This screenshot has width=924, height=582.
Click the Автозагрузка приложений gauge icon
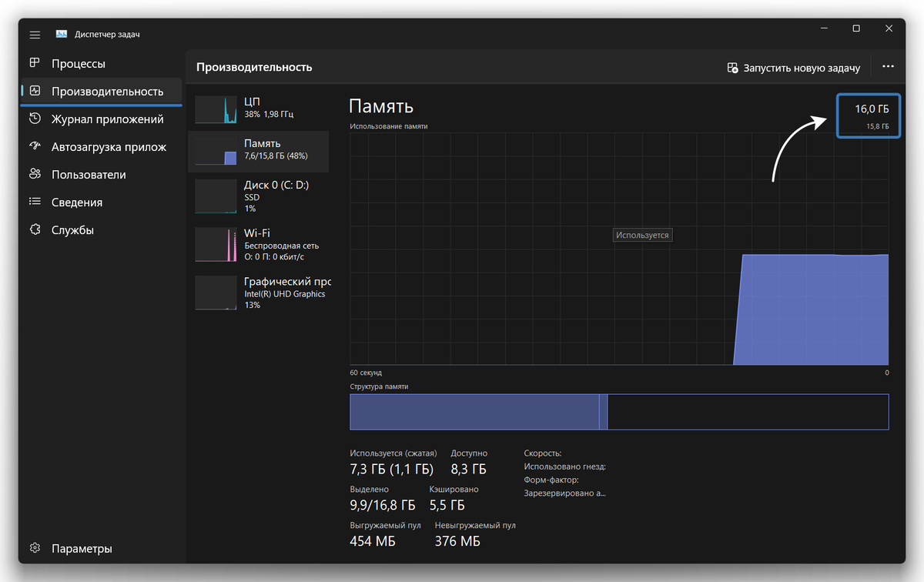tap(35, 146)
